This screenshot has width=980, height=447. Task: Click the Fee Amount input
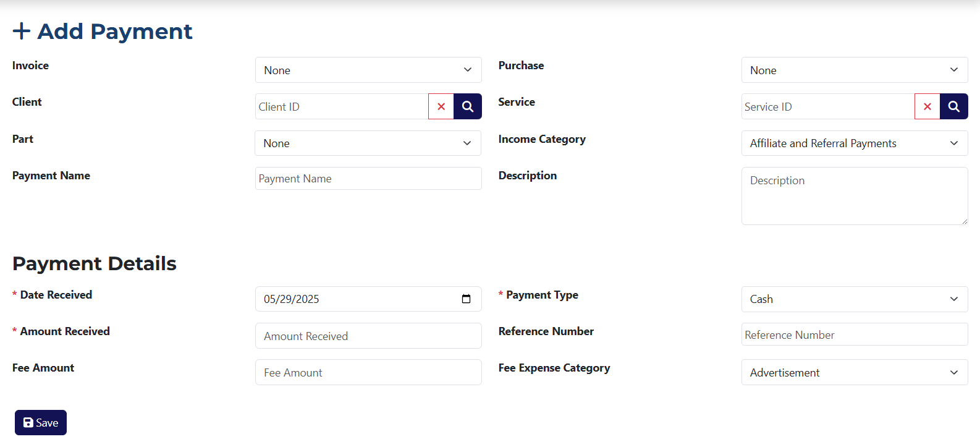click(x=368, y=372)
